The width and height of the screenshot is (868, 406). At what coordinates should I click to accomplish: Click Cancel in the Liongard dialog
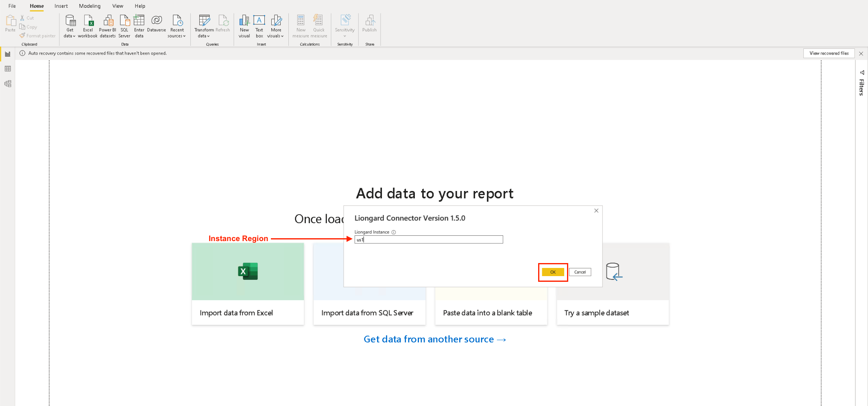pos(580,272)
